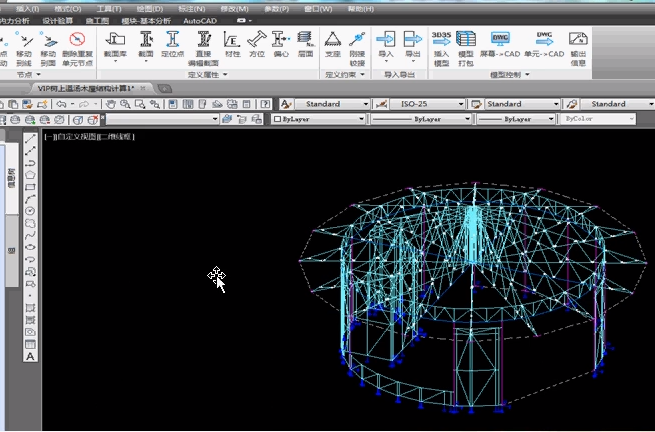The height and width of the screenshot is (432, 655).
Task: Select the 支座 support tool
Action: (333, 44)
